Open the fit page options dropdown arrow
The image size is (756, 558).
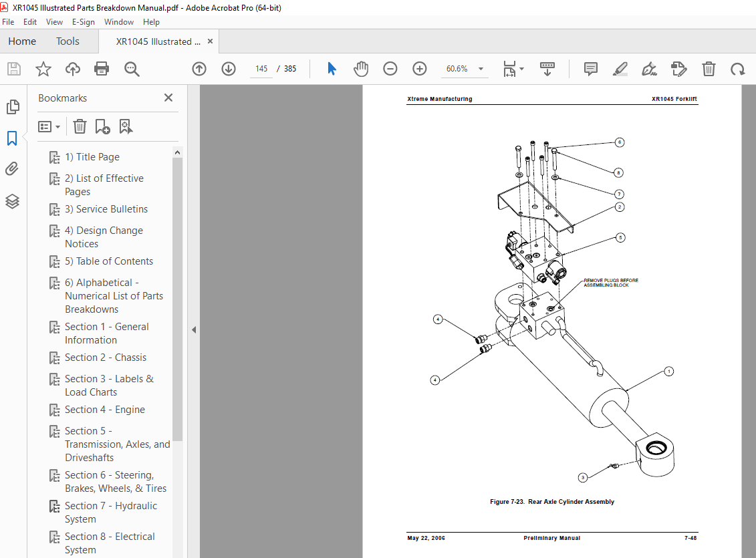(521, 69)
